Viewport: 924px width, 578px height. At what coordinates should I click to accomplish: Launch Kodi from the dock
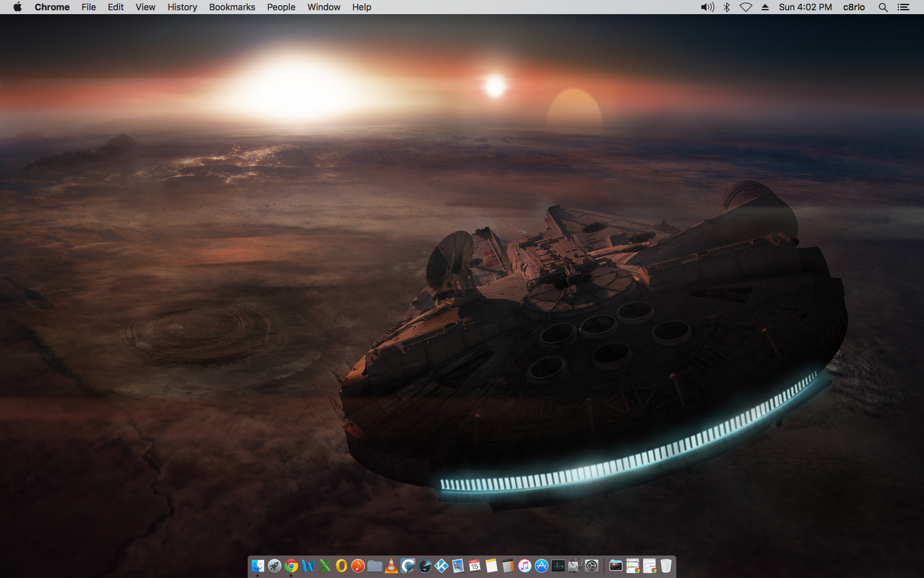[x=441, y=566]
